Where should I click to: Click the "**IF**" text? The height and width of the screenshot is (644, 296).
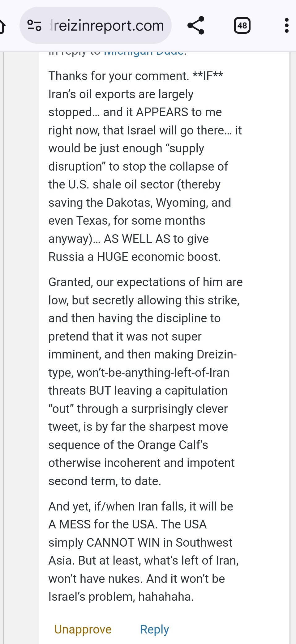point(208,76)
